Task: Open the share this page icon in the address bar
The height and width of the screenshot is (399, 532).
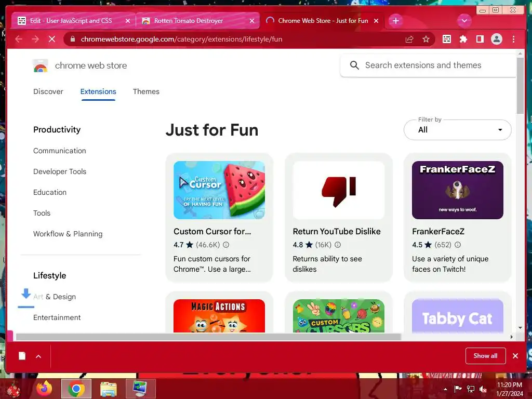Action: [x=409, y=39]
